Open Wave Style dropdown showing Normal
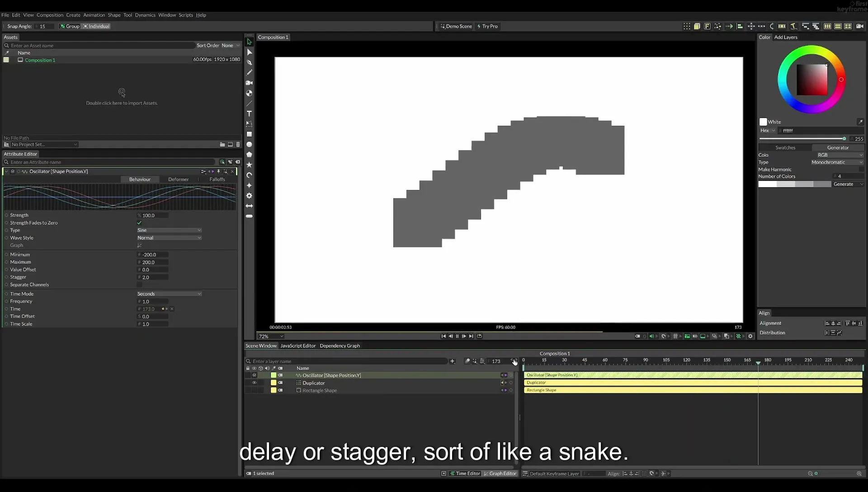The width and height of the screenshot is (868, 492). pyautogui.click(x=169, y=237)
